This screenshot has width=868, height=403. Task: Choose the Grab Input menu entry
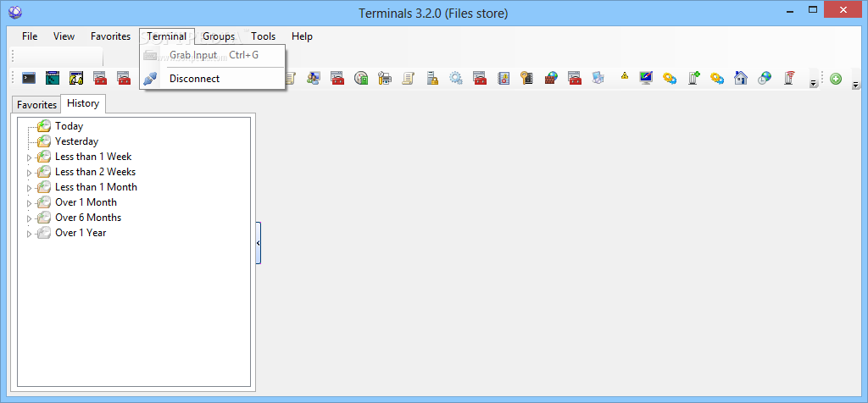pyautogui.click(x=213, y=55)
